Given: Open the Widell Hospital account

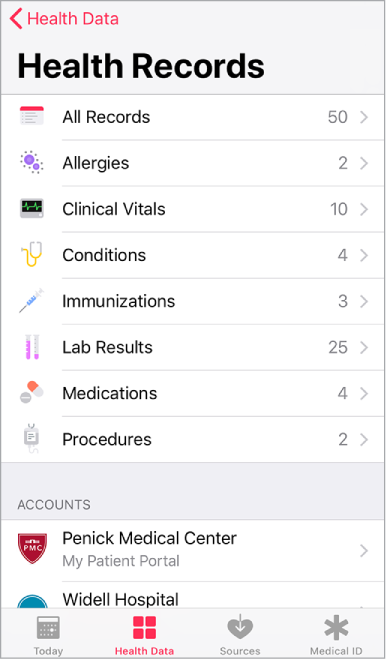Looking at the screenshot, I should click(193, 597).
